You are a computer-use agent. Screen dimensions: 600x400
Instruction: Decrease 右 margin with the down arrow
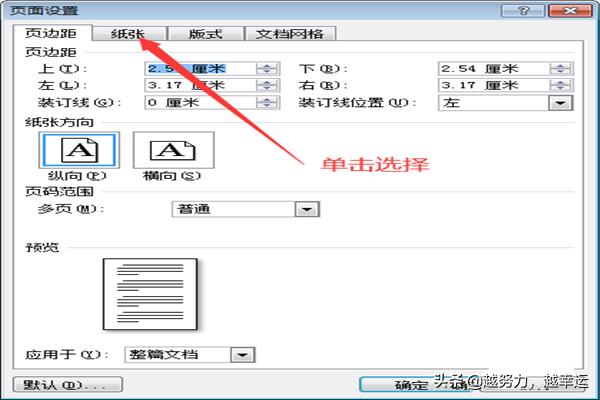pyautogui.click(x=560, y=88)
